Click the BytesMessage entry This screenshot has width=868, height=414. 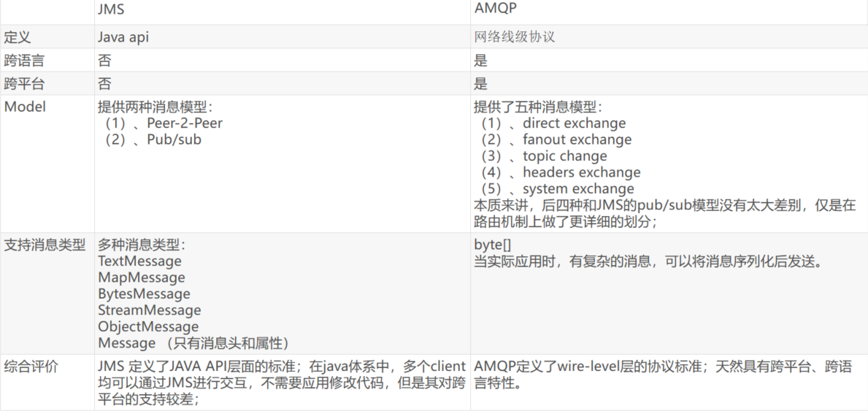[144, 294]
